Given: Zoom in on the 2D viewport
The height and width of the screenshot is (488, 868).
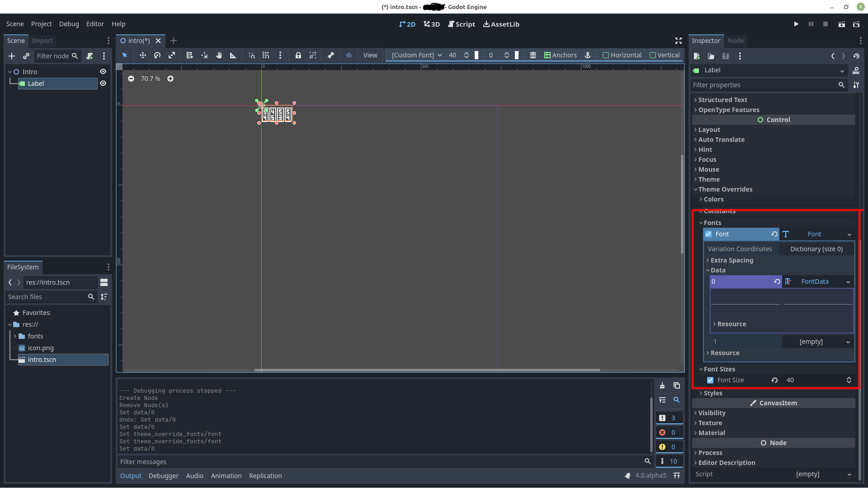Looking at the screenshot, I should (x=170, y=79).
